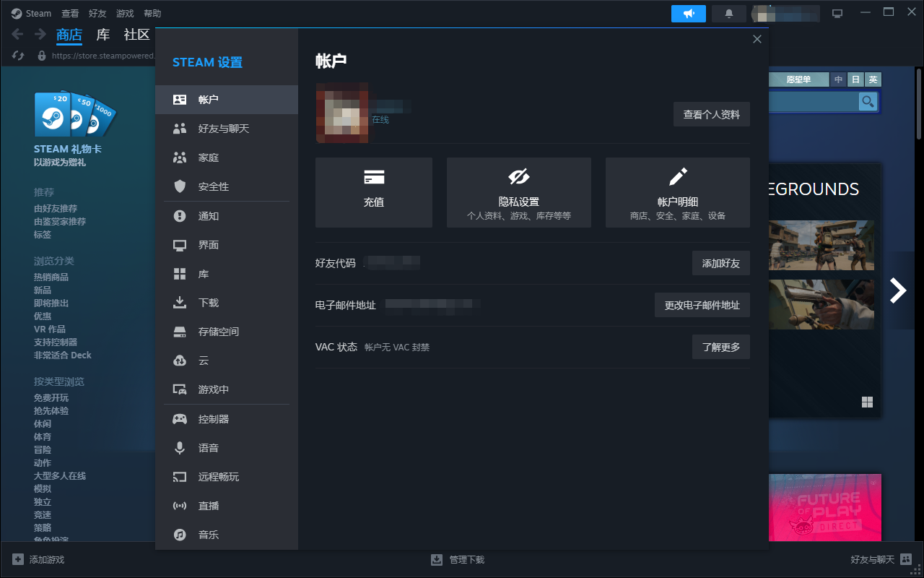
Task: Open the 帐户明细 tile
Action: 678,192
